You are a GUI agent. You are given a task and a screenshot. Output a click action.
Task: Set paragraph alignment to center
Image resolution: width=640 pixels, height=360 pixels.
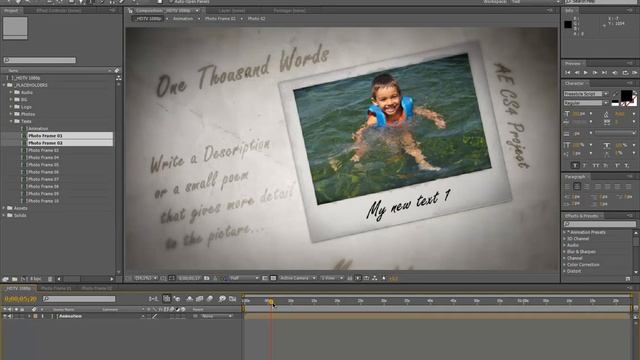pos(577,187)
